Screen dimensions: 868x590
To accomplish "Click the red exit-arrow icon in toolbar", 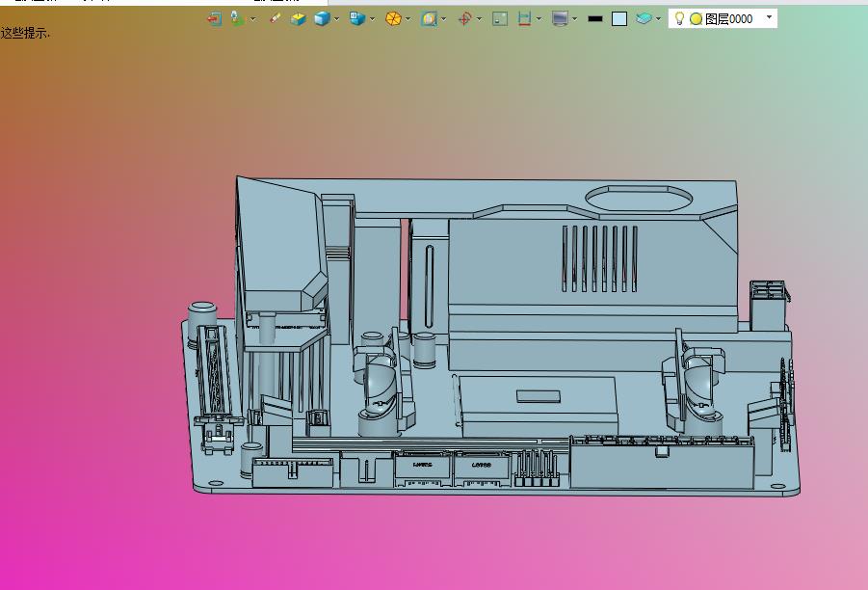I will (214, 19).
